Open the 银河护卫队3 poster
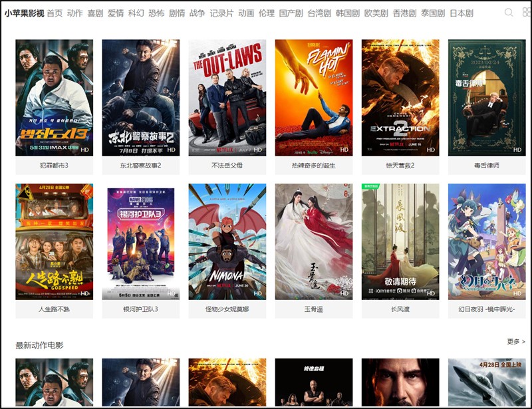The image size is (532, 409). pos(140,241)
